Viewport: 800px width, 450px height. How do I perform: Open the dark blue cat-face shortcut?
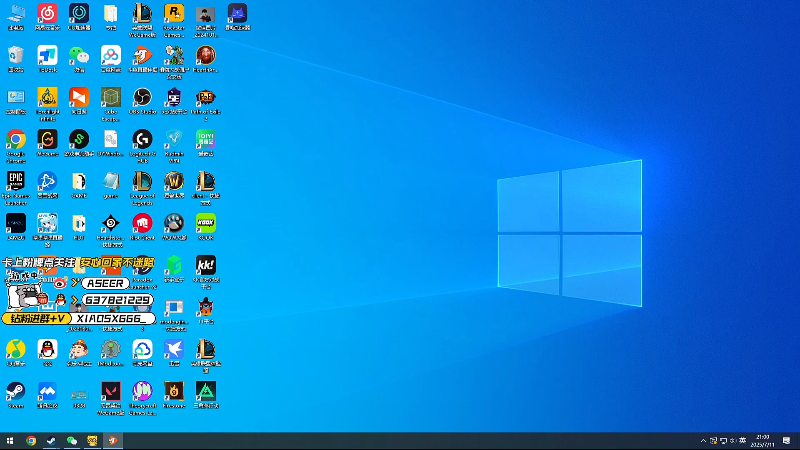click(237, 14)
